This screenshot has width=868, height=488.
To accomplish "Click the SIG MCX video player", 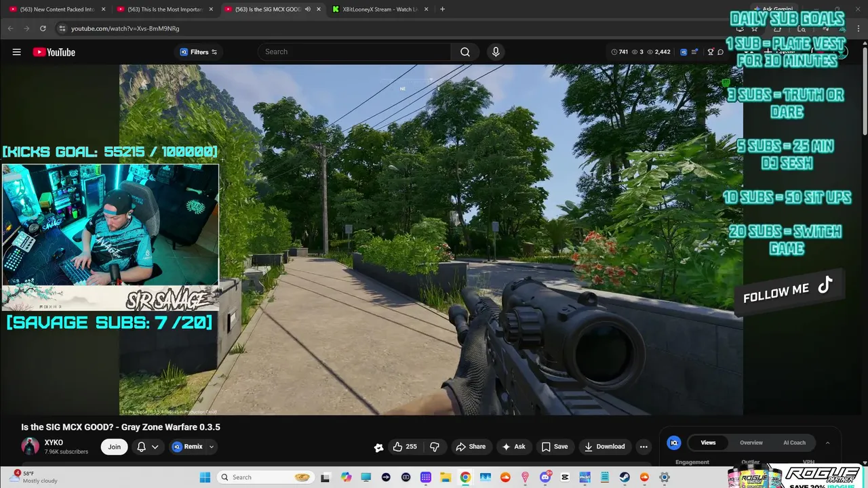I will 431,239.
